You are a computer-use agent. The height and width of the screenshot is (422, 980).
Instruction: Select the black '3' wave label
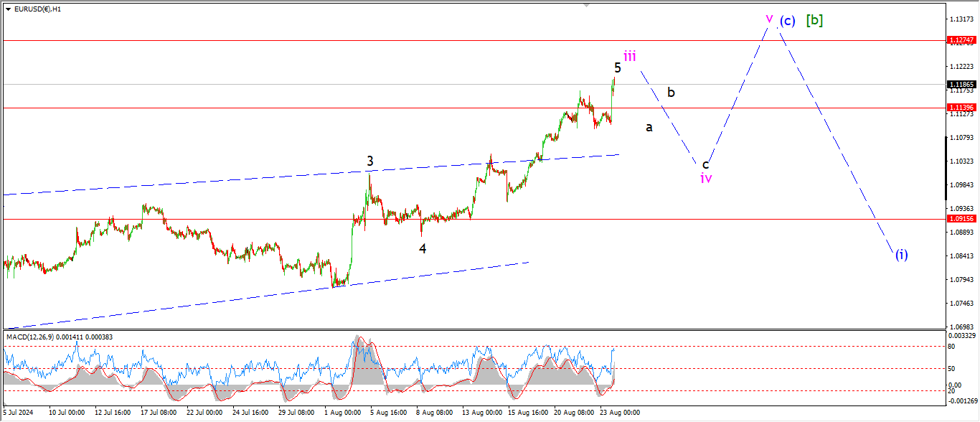pyautogui.click(x=370, y=161)
